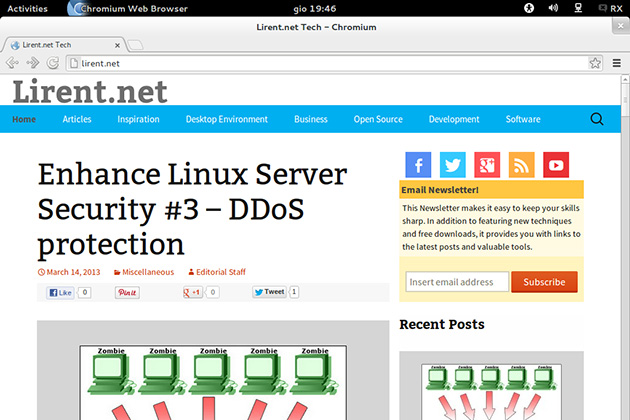The width and height of the screenshot is (630, 420).
Task: Close the Lirent.net Tech tab
Action: tap(117, 45)
